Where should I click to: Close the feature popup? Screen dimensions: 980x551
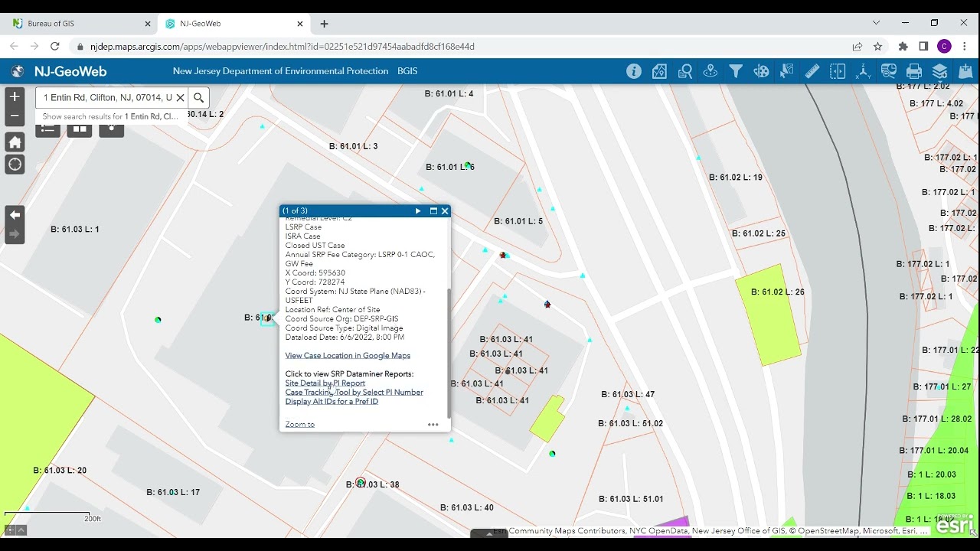point(445,211)
